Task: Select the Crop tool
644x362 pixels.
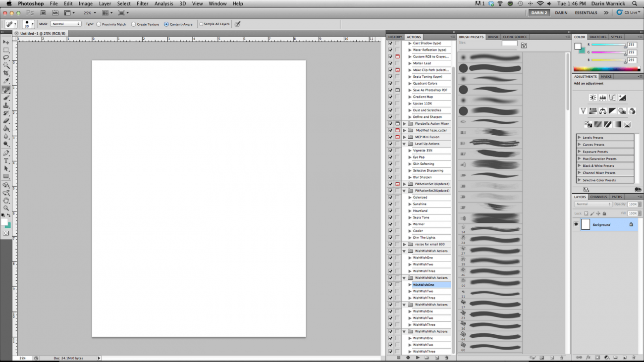Action: pyautogui.click(x=6, y=73)
